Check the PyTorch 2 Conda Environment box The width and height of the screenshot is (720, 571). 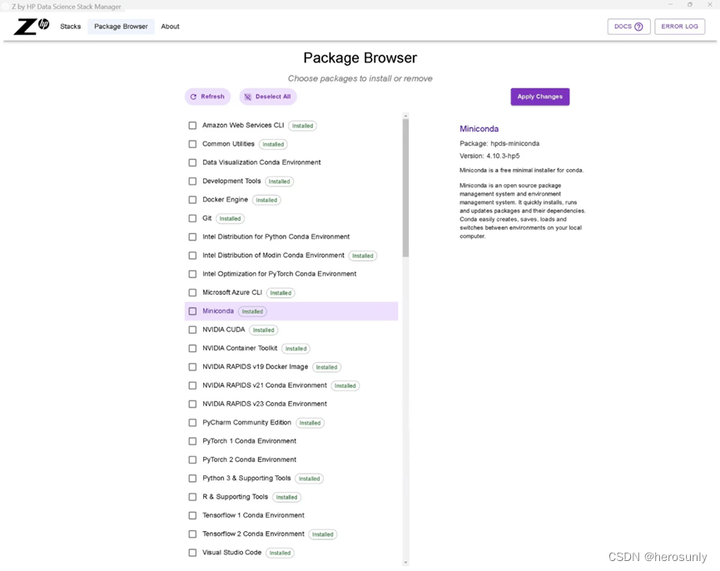click(193, 460)
